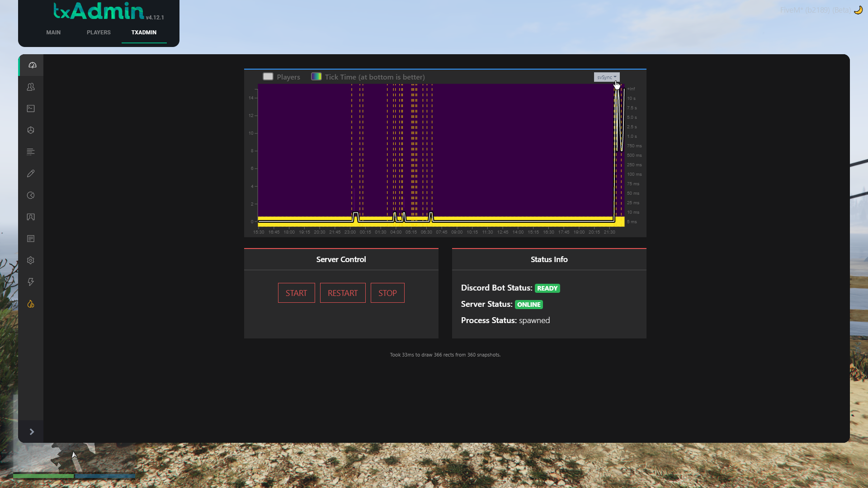Switch to the MAIN tab

(x=53, y=33)
